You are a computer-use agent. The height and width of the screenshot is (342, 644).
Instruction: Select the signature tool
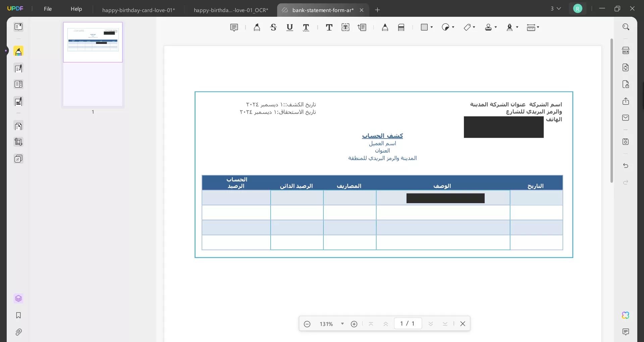[x=509, y=27]
